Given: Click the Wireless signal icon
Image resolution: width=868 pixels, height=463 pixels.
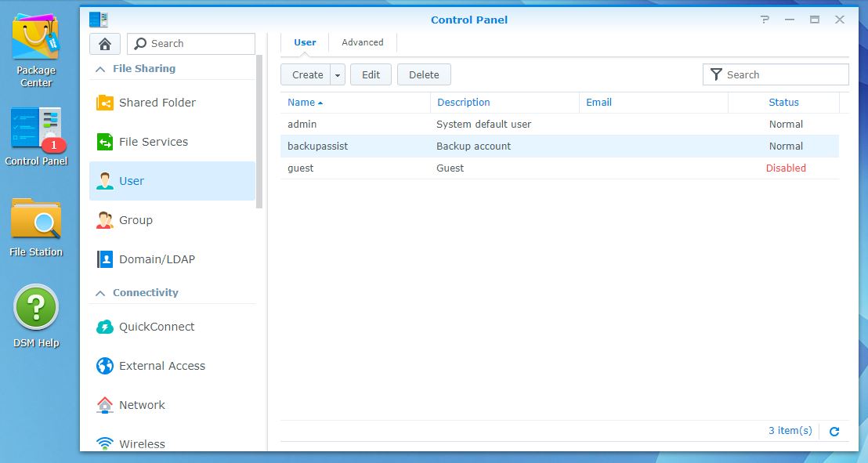Looking at the screenshot, I should coord(105,443).
